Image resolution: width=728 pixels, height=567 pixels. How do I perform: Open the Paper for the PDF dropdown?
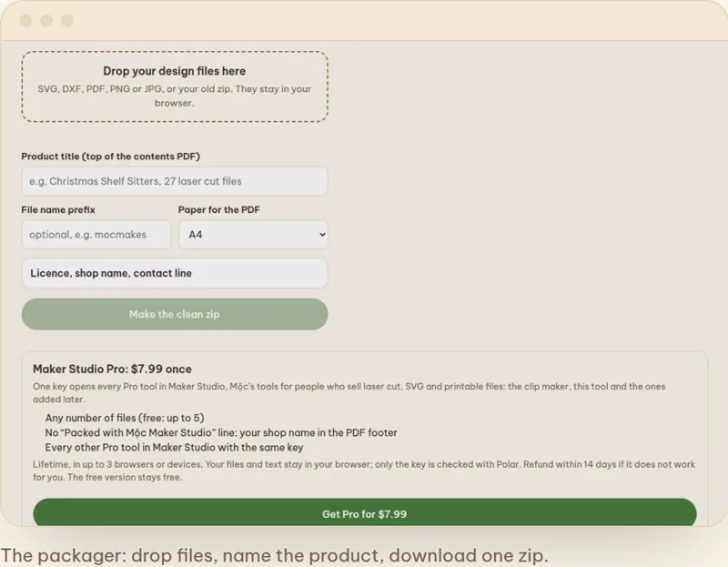point(254,235)
